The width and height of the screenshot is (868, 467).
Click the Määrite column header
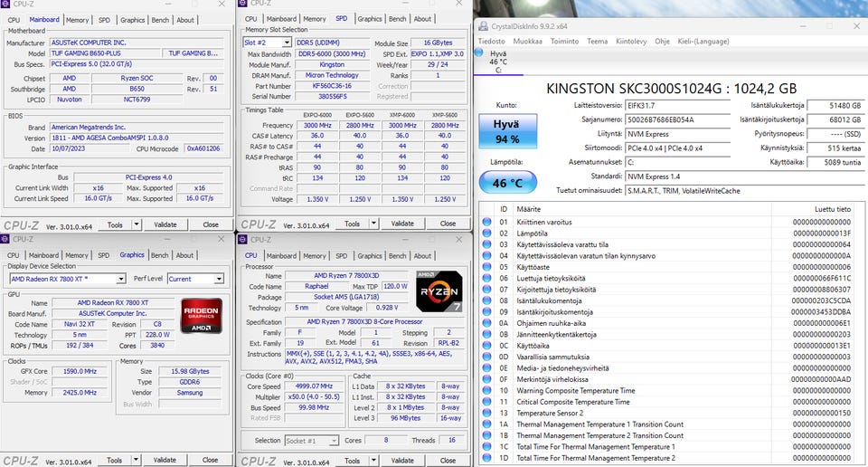(529, 209)
